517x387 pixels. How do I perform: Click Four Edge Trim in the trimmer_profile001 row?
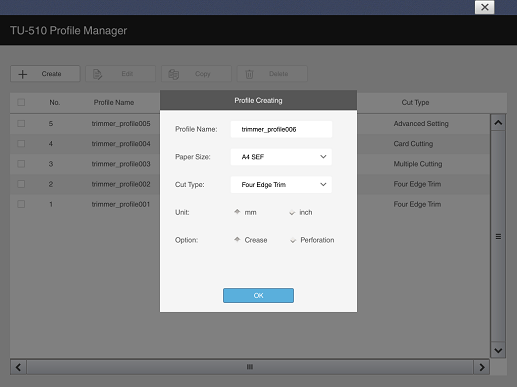tap(417, 204)
